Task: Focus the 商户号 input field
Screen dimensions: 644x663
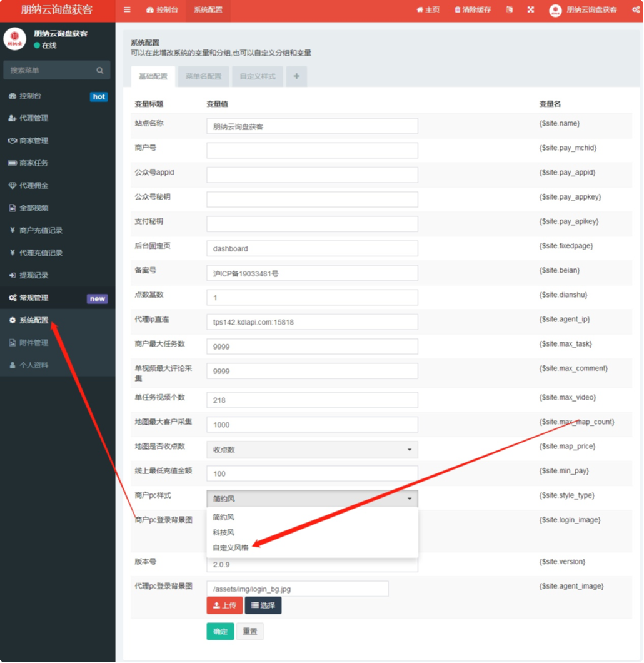Action: pyautogui.click(x=312, y=151)
